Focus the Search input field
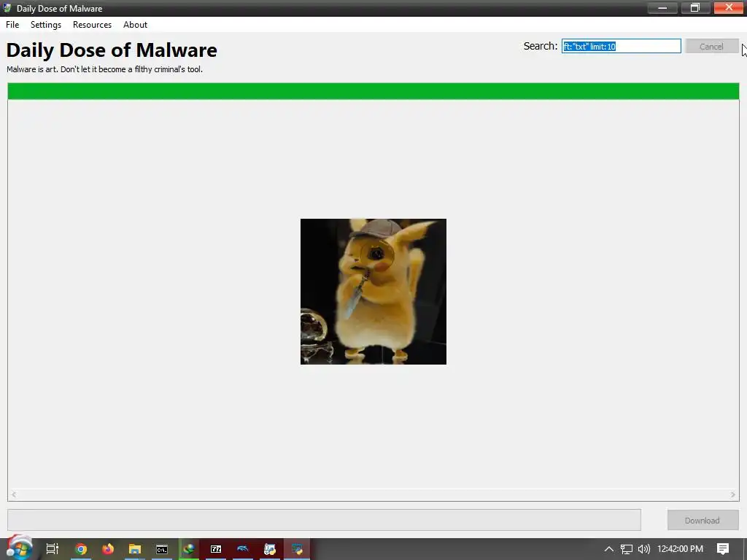The height and width of the screenshot is (560, 747). [622, 46]
